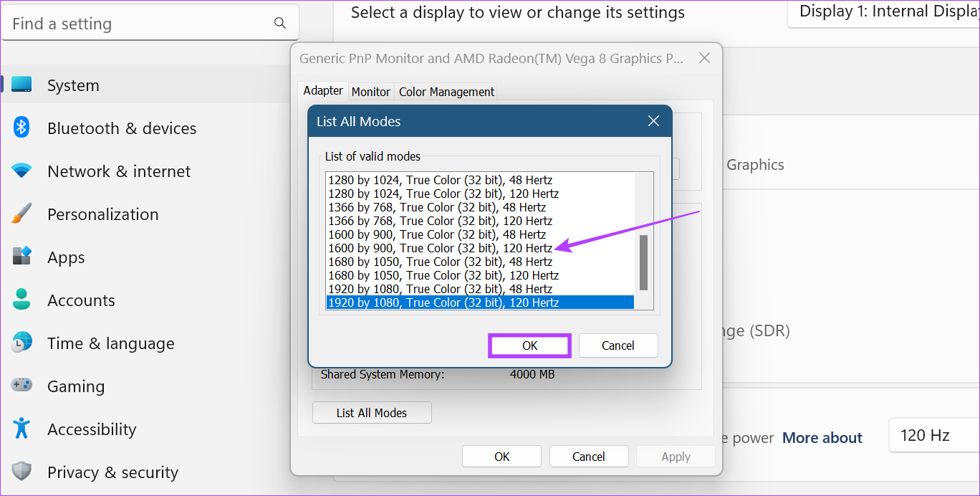Click the Personalization paintbrush icon
The image size is (980, 496).
(21, 214)
